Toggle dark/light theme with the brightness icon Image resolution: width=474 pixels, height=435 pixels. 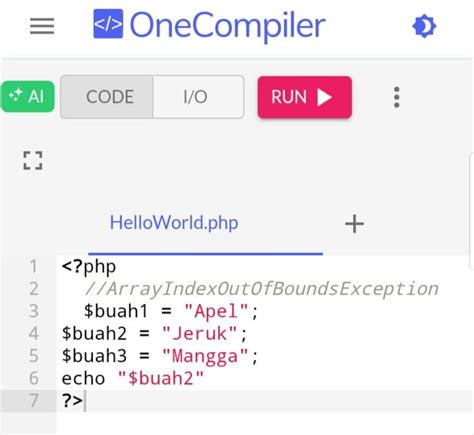tap(424, 26)
